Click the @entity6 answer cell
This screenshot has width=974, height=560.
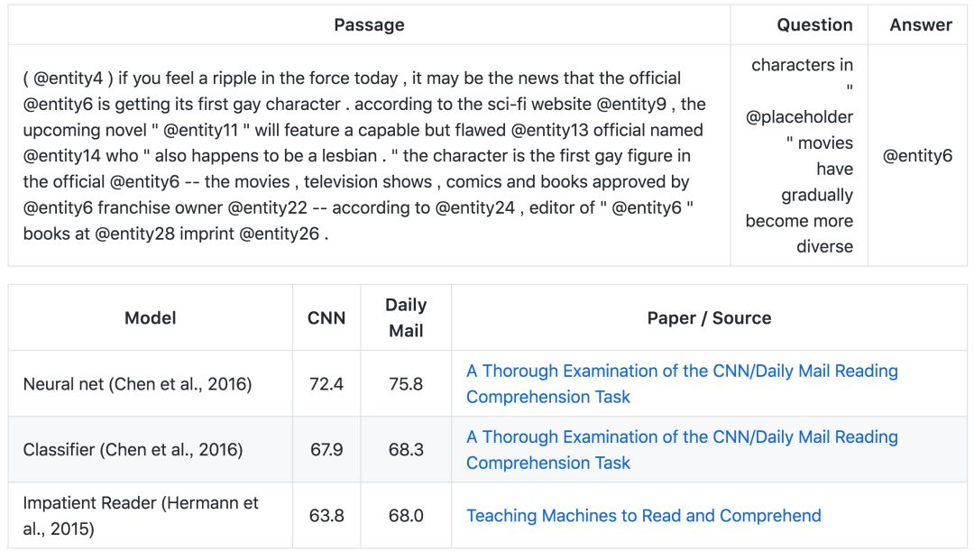(917, 155)
